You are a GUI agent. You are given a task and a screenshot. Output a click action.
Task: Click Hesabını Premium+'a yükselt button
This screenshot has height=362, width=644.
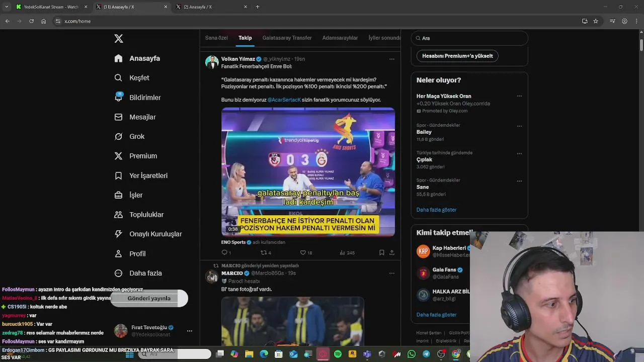(x=457, y=56)
